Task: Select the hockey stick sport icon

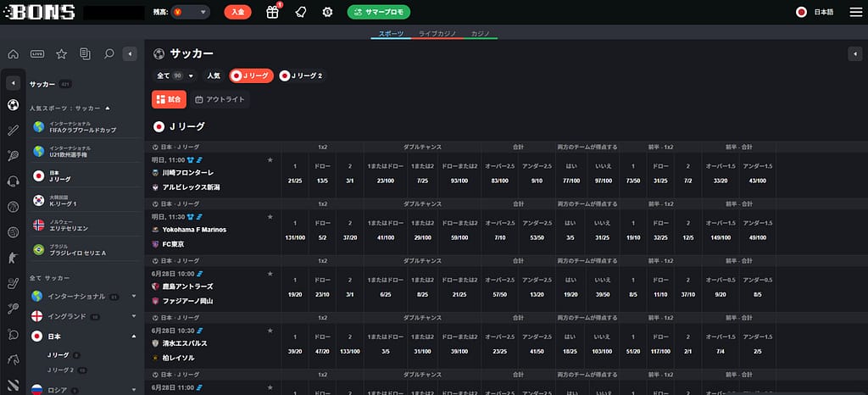Action: (14, 283)
